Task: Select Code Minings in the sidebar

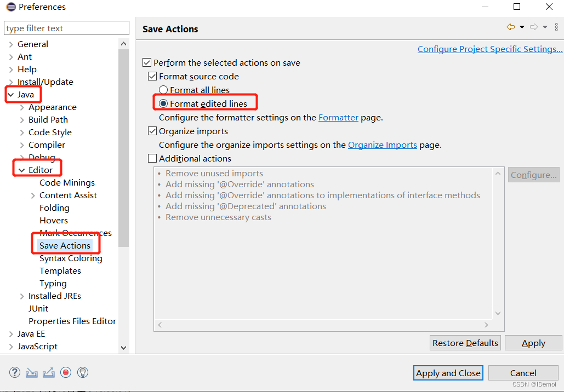Action: (66, 182)
